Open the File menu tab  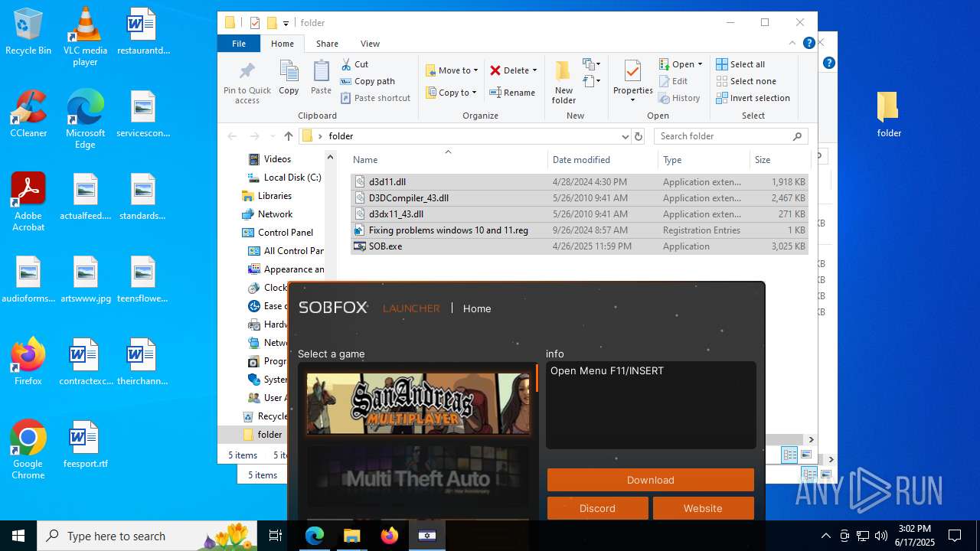click(x=239, y=44)
